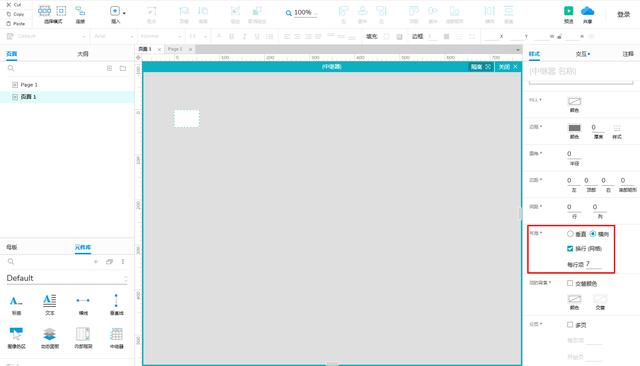Click the add library plus icon

click(x=96, y=262)
